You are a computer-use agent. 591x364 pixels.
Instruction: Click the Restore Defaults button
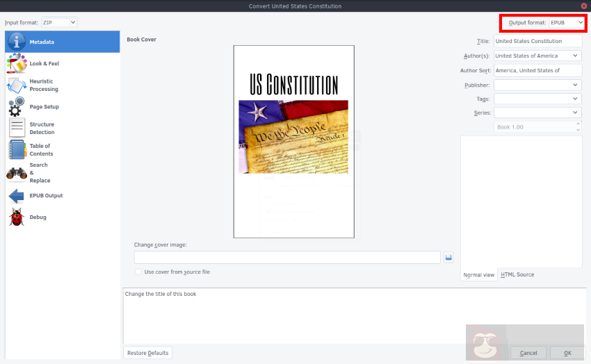[x=147, y=353]
